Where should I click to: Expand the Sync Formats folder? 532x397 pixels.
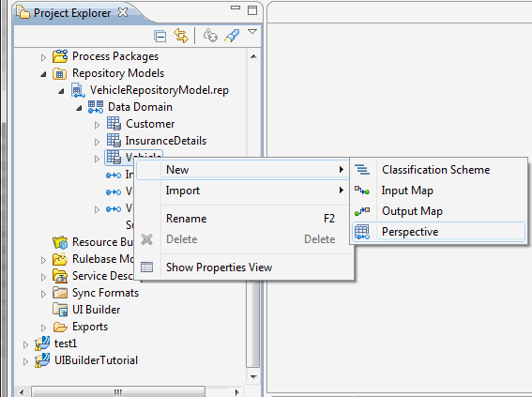pos(43,294)
